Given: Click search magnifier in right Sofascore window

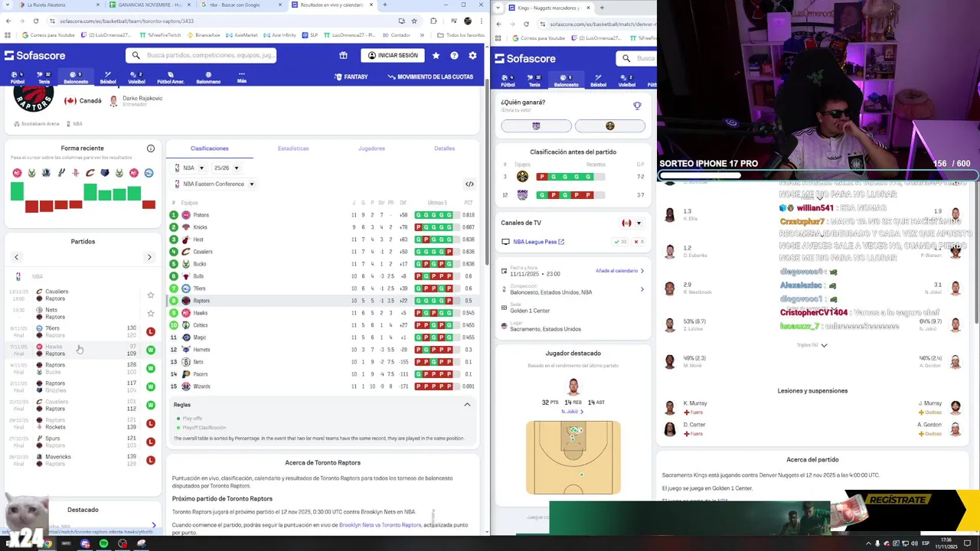Looking at the screenshot, I should 626,58.
